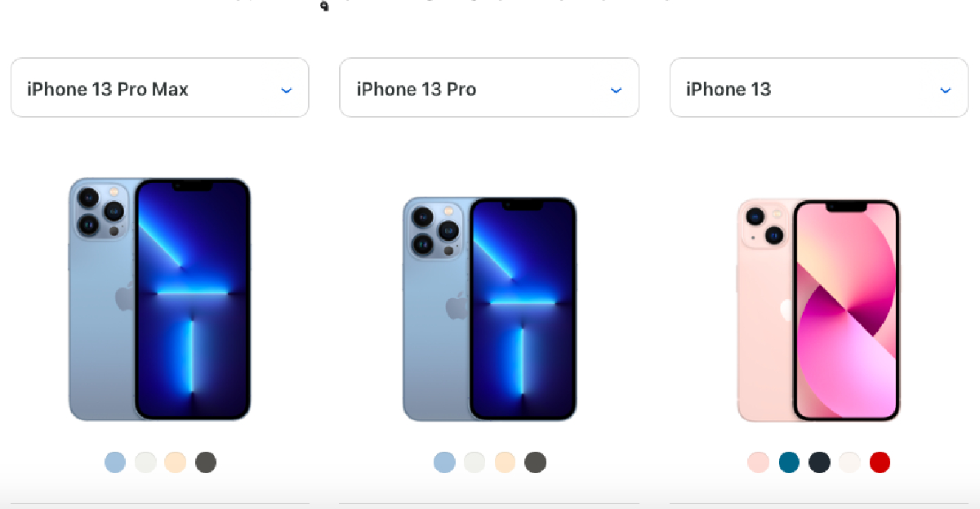
Task: Select Blue swatch for iPhone 13
Action: pyautogui.click(x=789, y=462)
